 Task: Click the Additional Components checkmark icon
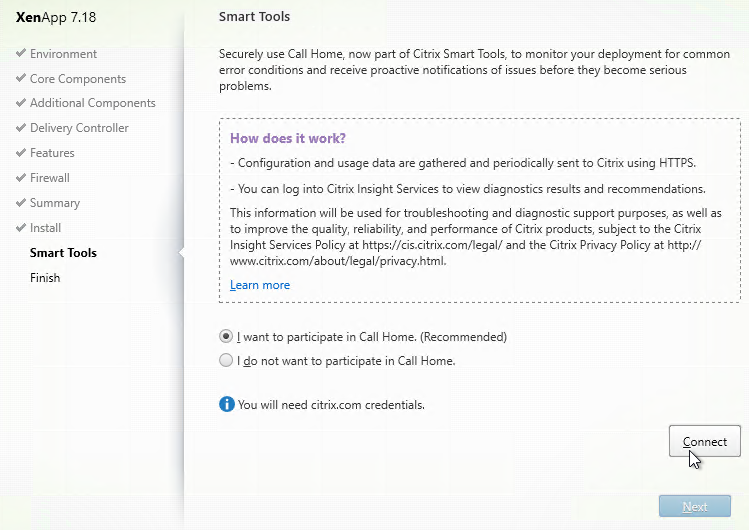21,103
